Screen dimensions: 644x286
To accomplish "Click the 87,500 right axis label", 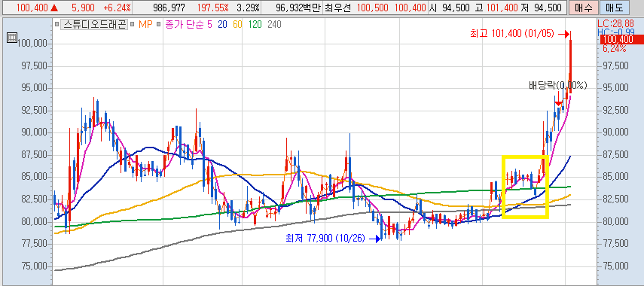I will pos(615,155).
